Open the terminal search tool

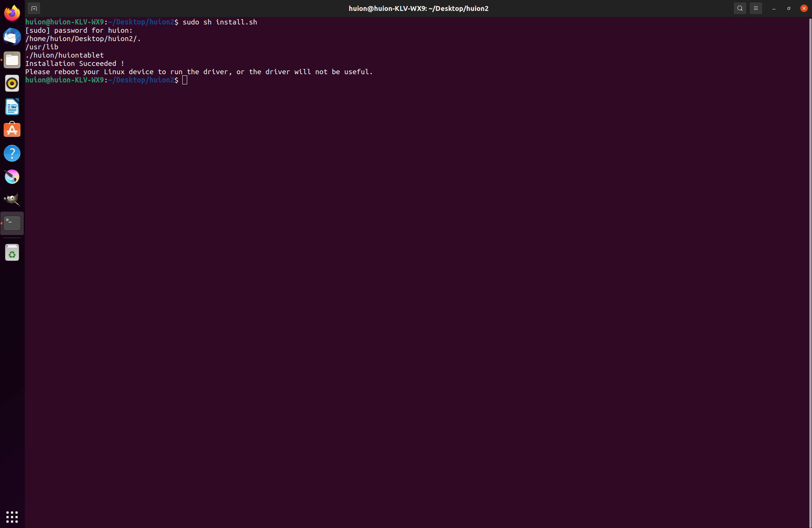point(740,8)
